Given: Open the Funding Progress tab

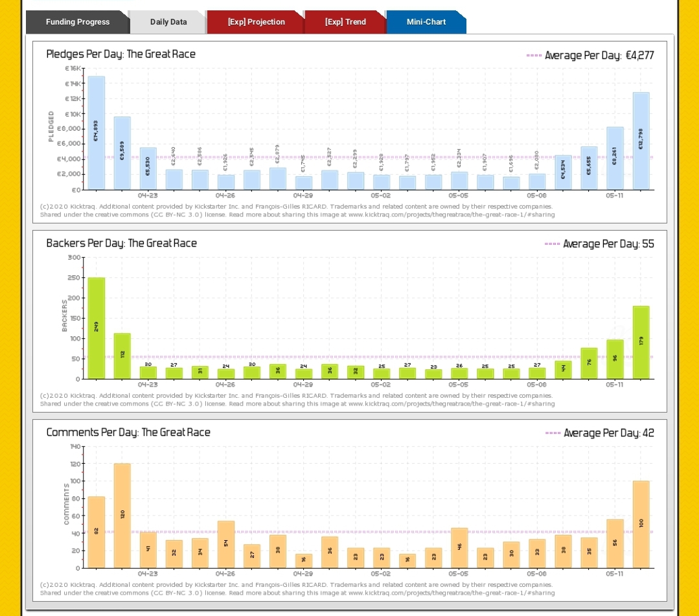Looking at the screenshot, I should point(77,22).
